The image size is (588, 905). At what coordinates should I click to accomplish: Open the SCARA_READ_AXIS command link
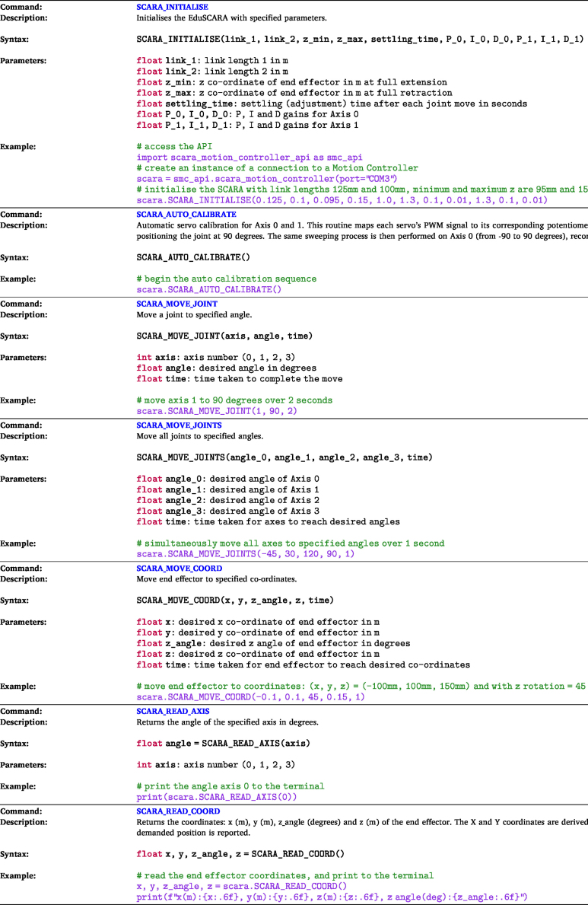[x=173, y=711]
